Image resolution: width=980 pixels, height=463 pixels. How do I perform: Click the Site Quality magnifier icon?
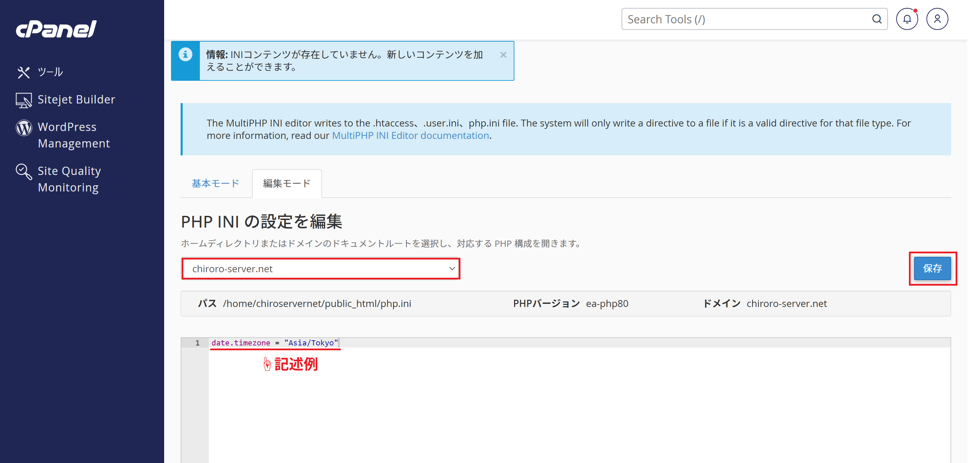pyautogui.click(x=24, y=172)
